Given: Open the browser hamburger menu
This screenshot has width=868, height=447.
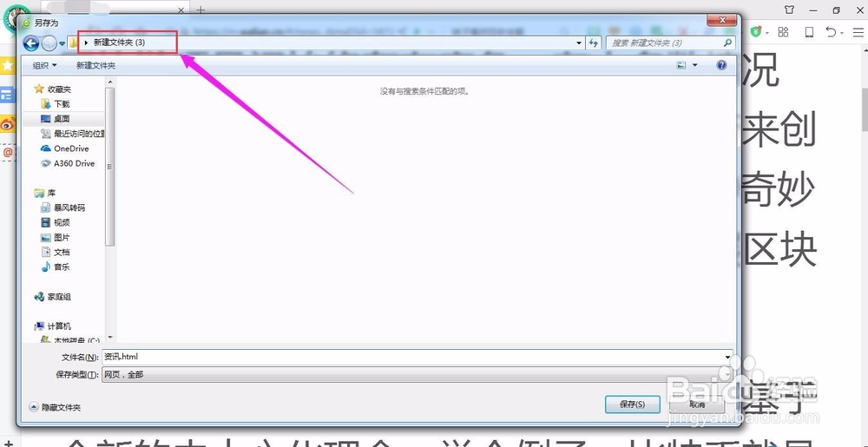Looking at the screenshot, I should 858,32.
